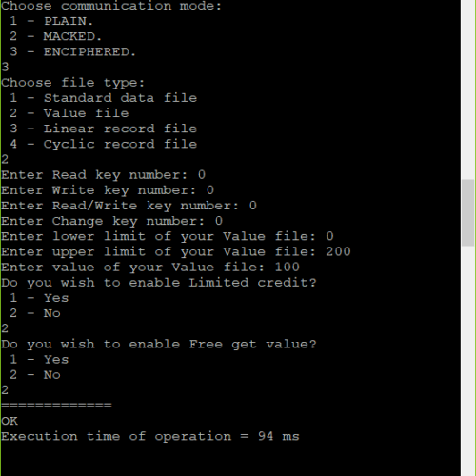Click the OK result text
This screenshot has height=476, width=476.
[x=10, y=422]
